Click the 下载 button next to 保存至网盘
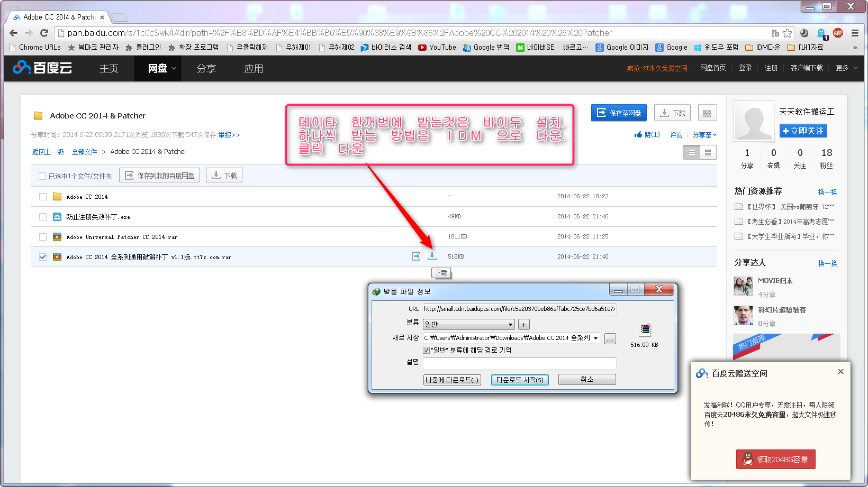The height and width of the screenshot is (487, 868). point(672,113)
